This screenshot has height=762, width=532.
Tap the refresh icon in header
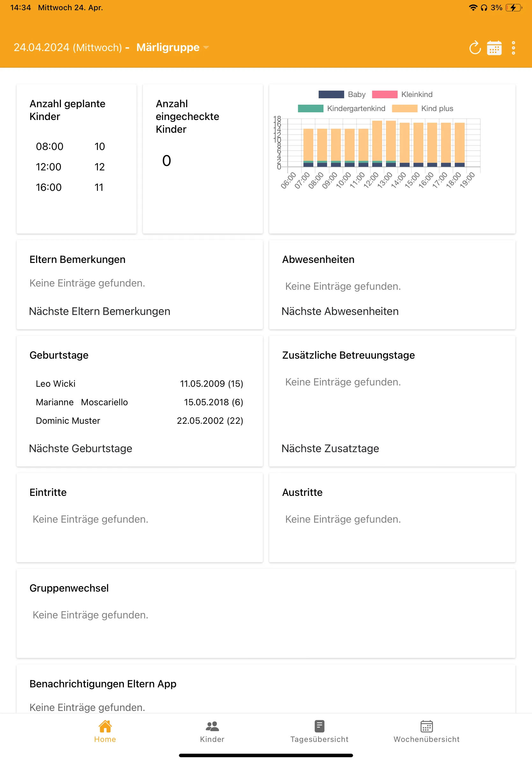[x=475, y=48]
